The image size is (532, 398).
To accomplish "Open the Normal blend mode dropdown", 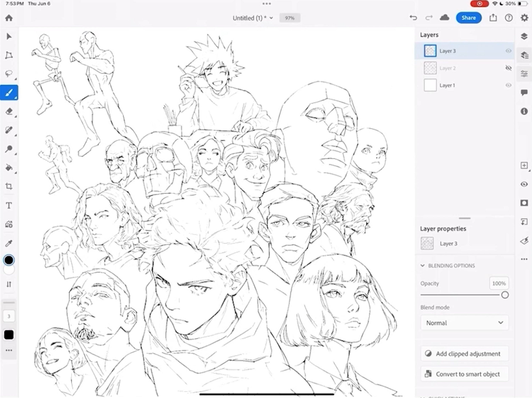I will tap(464, 323).
